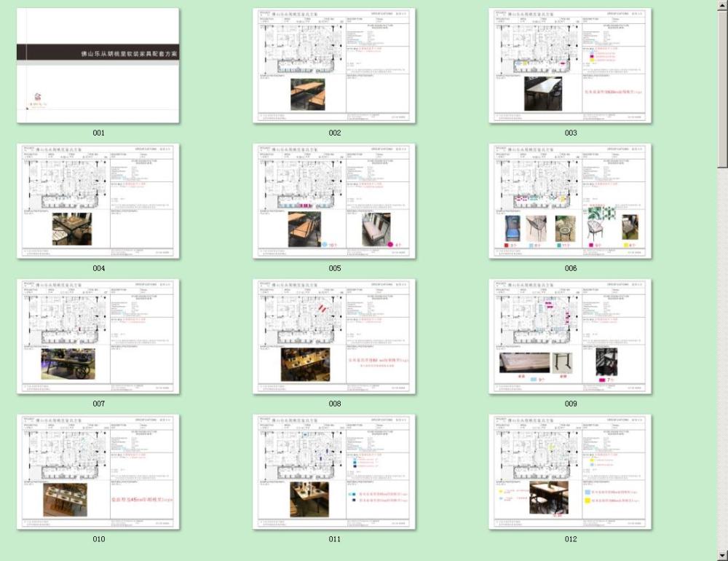The width and height of the screenshot is (728, 561).
Task: Select the "008" caption text
Action: point(334,404)
